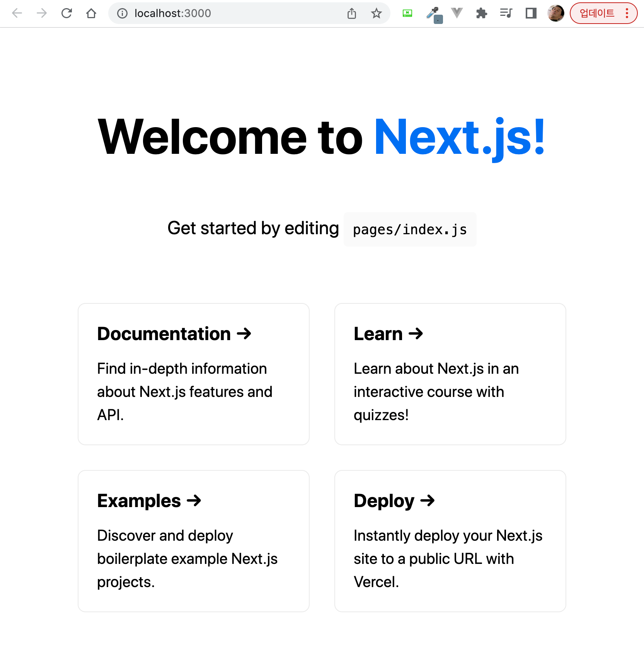
Task: Open the browser home page
Action: click(x=91, y=14)
